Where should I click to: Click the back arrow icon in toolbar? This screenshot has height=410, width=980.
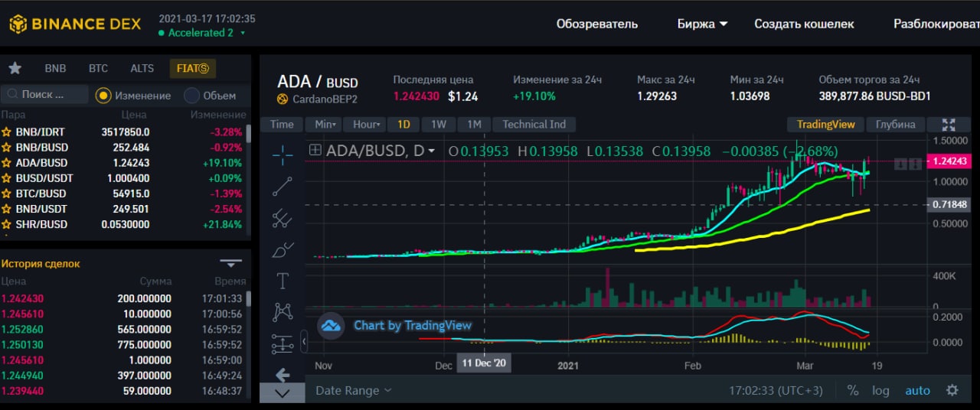(283, 375)
